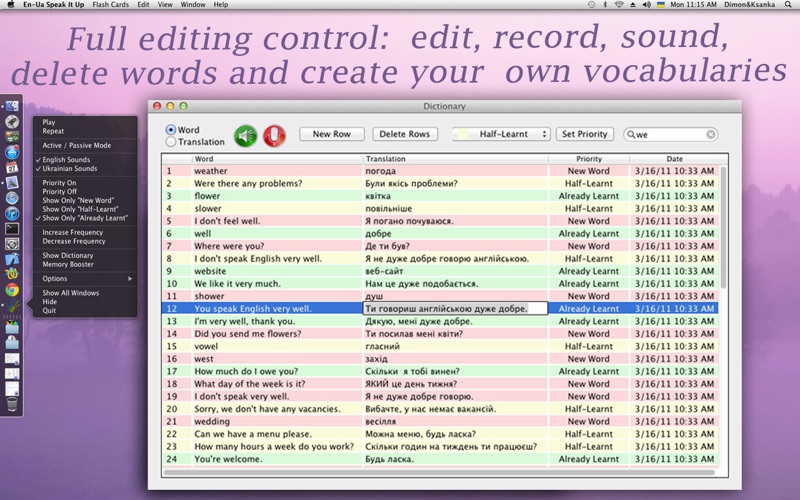Open the Wi-Fi status menu

(619, 5)
